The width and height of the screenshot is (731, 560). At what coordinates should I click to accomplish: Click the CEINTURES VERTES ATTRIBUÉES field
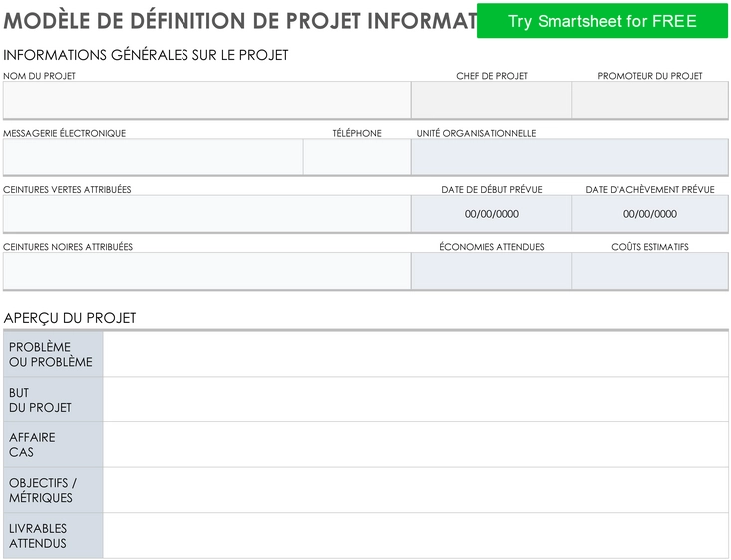(x=207, y=214)
